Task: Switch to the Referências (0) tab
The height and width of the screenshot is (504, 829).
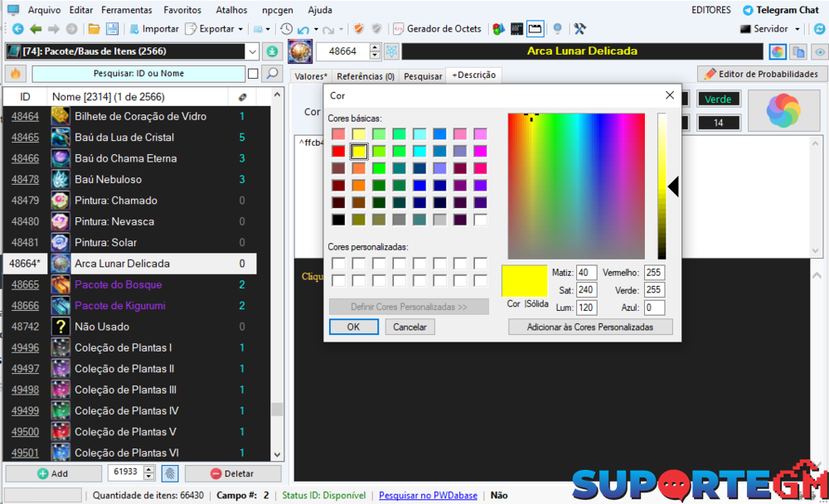Action: 366,76
